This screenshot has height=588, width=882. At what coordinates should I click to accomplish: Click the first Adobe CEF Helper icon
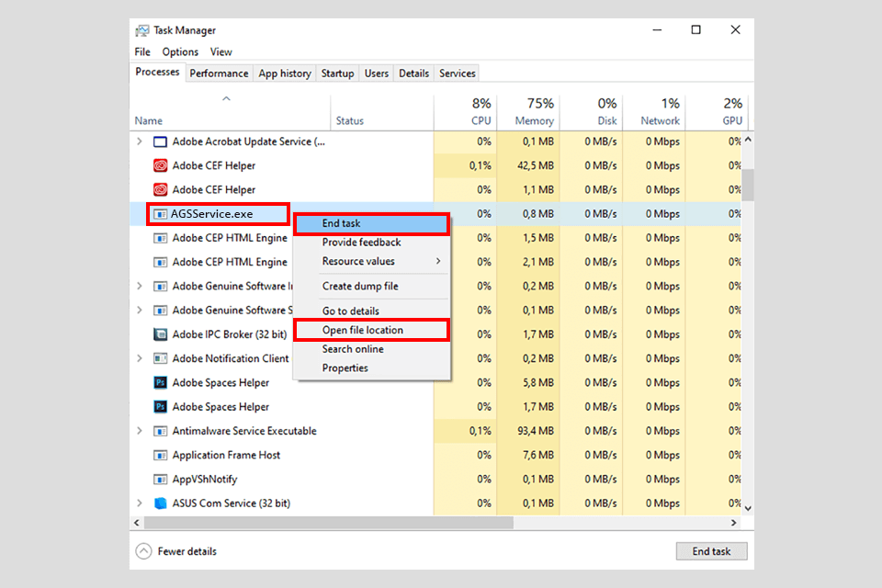160,166
